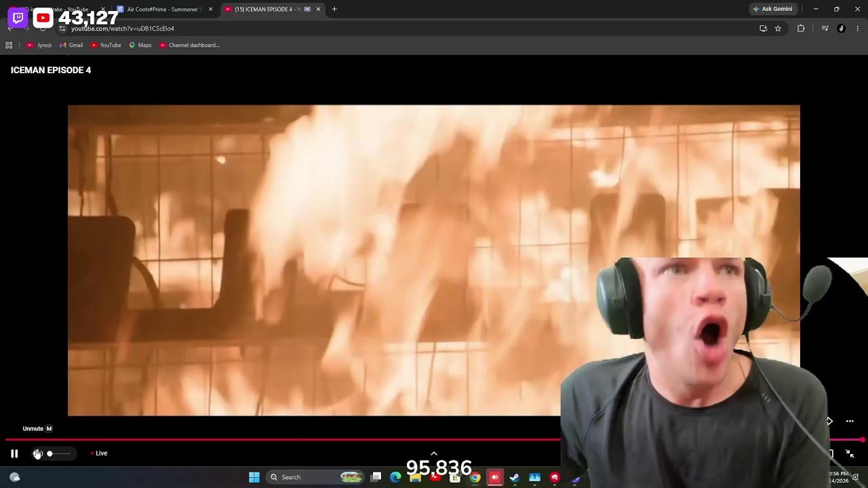Close the Air Coots#Prime tab
Viewport: 868px width, 488px height.
click(x=210, y=9)
